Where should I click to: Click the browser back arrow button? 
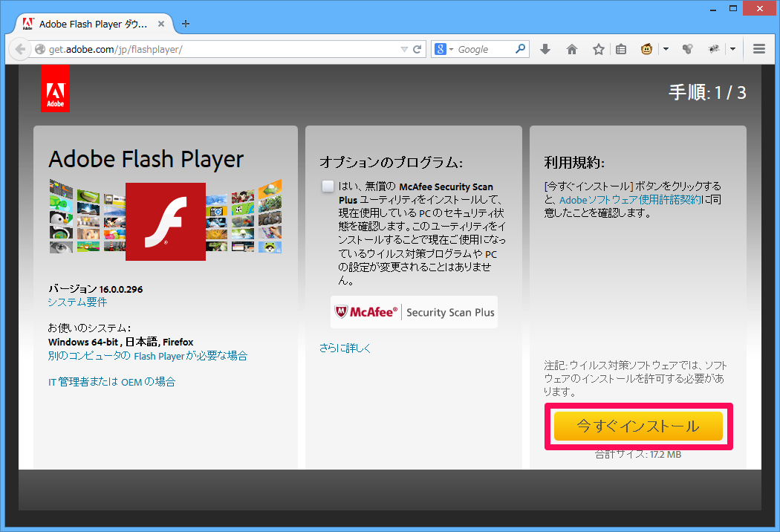click(x=20, y=49)
